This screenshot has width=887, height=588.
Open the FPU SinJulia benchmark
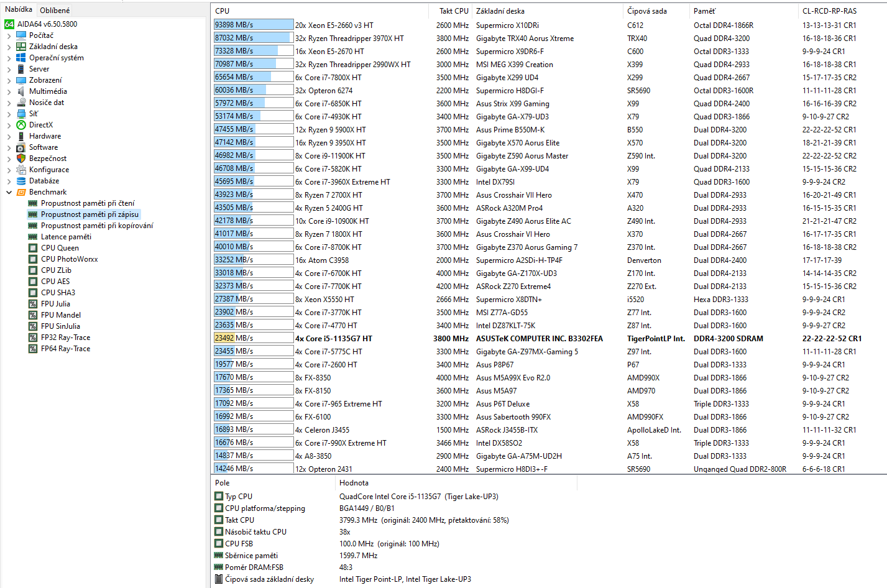(x=60, y=326)
